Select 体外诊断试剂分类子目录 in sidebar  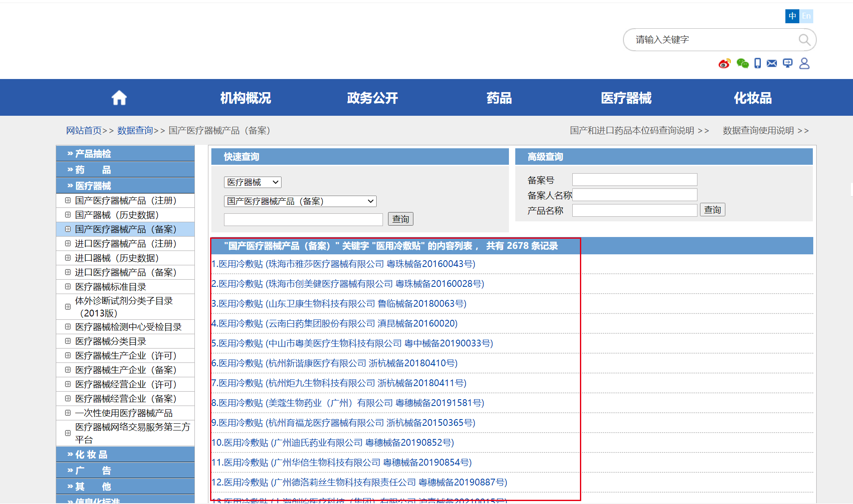[x=124, y=307]
